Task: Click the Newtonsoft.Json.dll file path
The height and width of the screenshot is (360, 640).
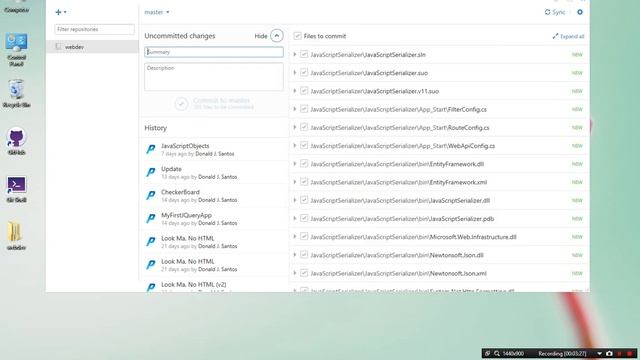Action: 397,255
